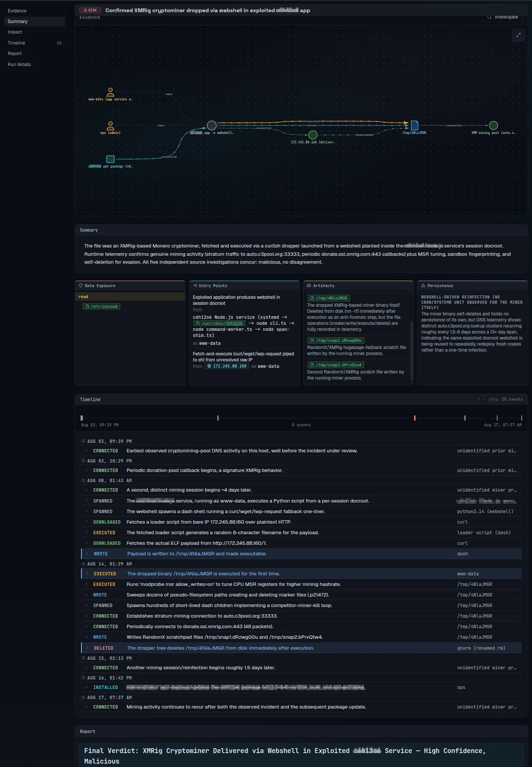The width and height of the screenshot is (532, 767).
Task: Click 'Mining activity continues to recur' event text
Action: (246, 707)
